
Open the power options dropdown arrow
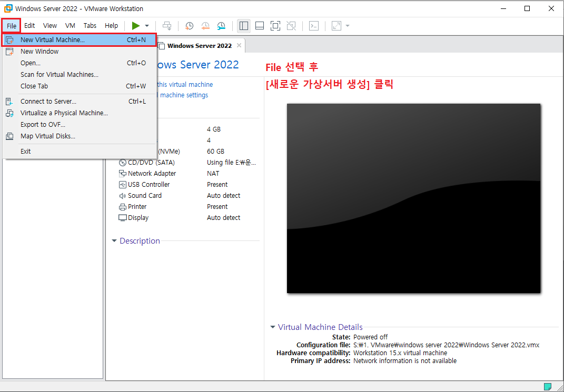click(x=147, y=26)
